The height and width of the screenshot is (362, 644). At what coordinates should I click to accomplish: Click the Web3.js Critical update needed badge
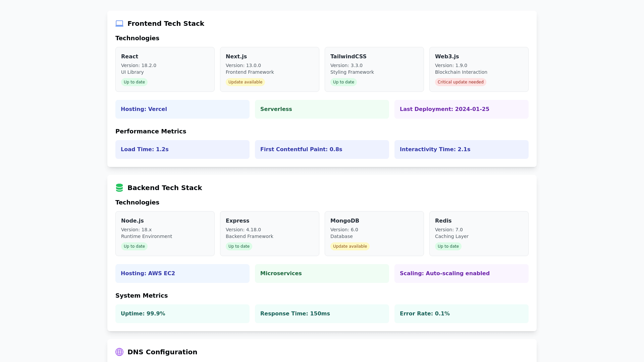460,82
